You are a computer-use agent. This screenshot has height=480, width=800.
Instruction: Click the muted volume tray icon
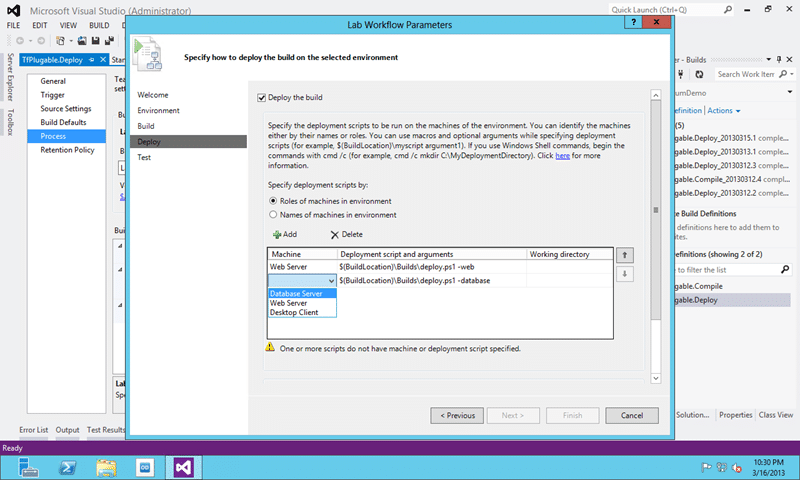point(737,467)
